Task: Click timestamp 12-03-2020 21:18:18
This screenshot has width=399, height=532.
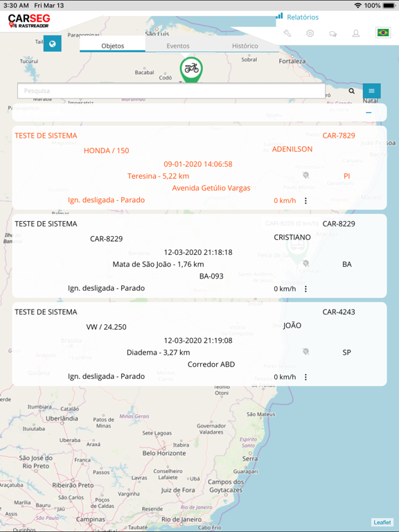Action: 198,252
